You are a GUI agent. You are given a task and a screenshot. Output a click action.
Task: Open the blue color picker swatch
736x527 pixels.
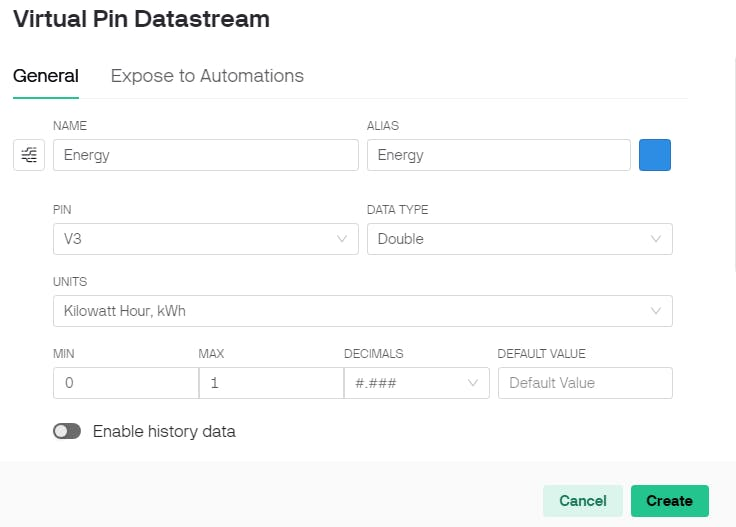coord(655,155)
